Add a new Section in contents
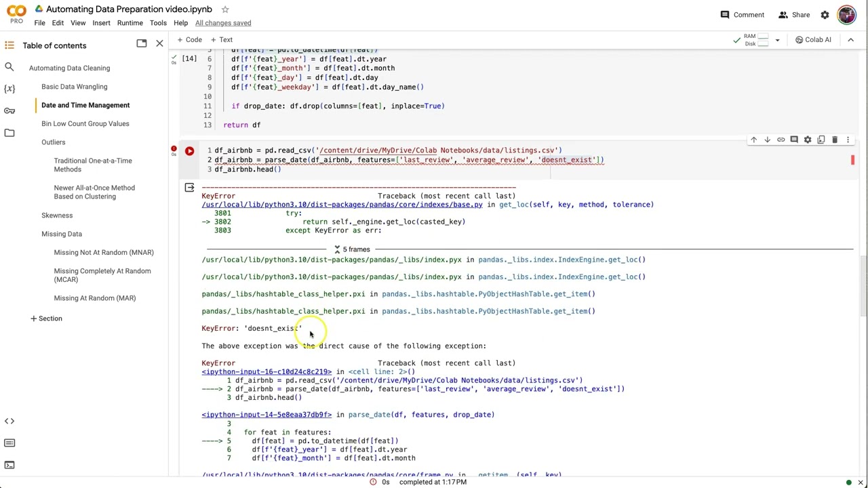Viewport: 868px width, 488px height. 46,319
